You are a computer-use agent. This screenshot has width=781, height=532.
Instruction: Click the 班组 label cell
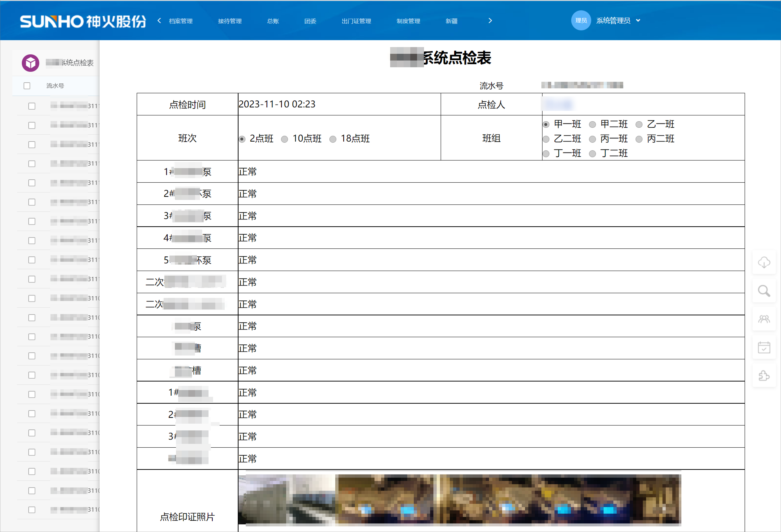click(491, 138)
